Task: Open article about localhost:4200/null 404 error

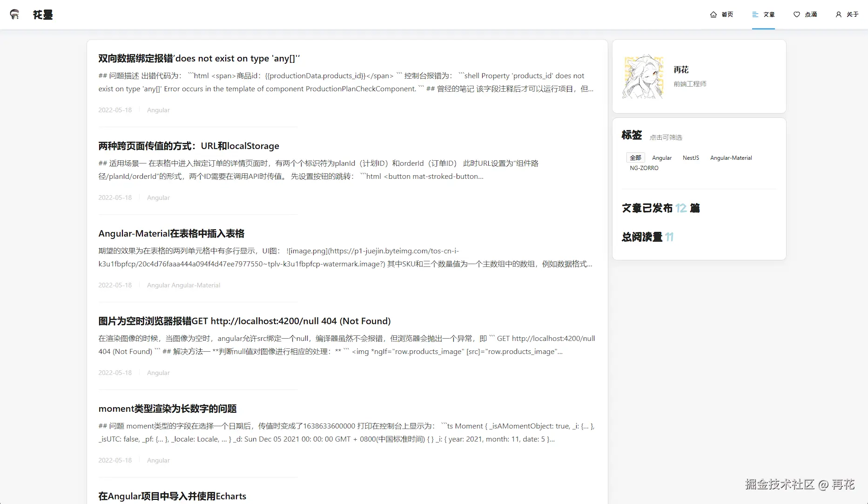Action: [x=244, y=321]
